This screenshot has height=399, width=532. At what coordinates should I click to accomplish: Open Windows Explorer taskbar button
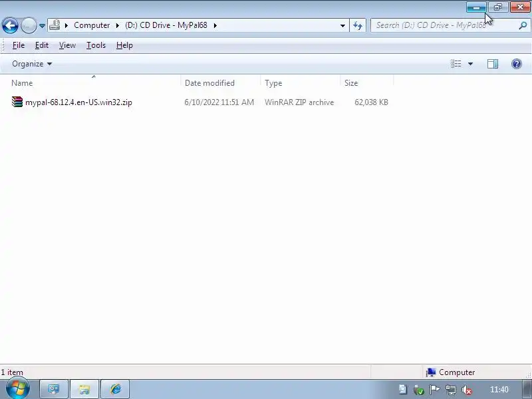pyautogui.click(x=84, y=389)
